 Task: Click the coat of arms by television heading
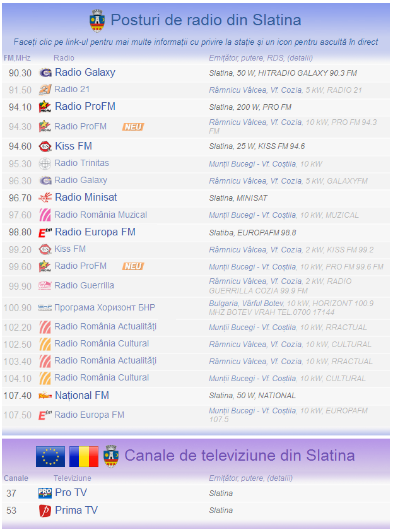point(111,456)
